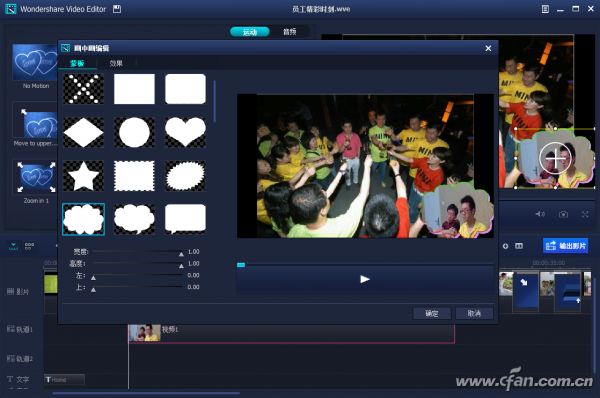
Task: Select the no-mask X pattern thumbnail
Action: tap(83, 89)
